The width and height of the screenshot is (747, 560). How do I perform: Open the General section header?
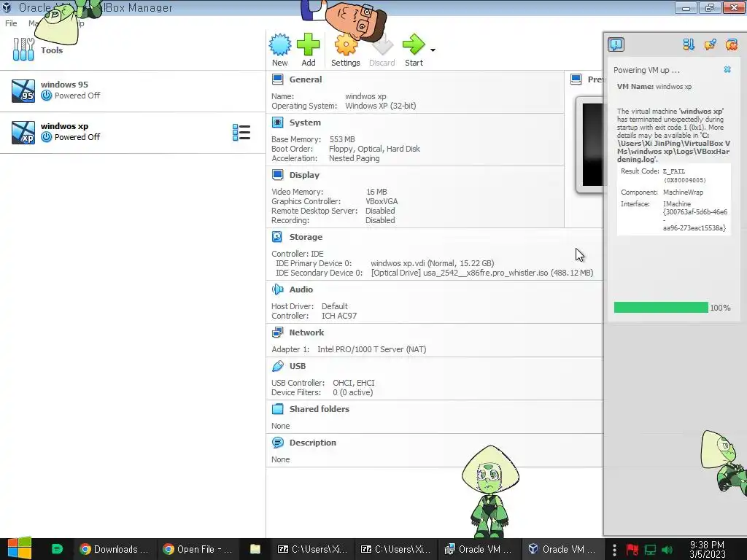pyautogui.click(x=306, y=79)
